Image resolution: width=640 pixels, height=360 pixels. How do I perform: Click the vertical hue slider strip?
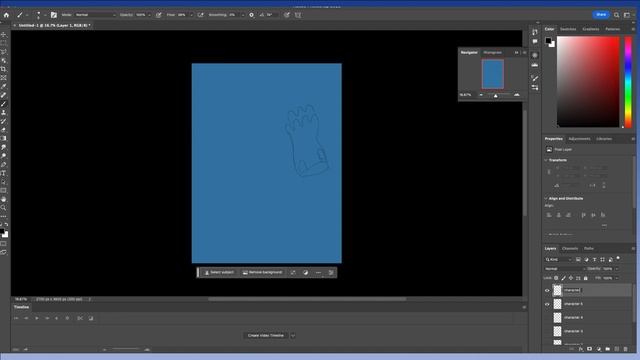click(628, 82)
